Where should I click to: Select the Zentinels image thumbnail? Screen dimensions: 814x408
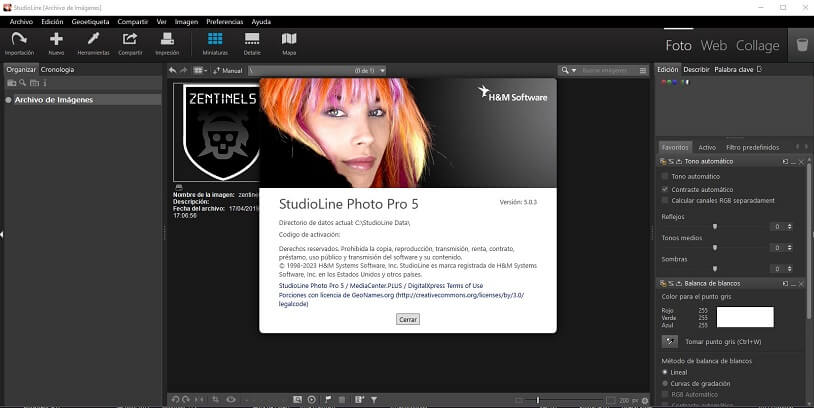point(216,132)
